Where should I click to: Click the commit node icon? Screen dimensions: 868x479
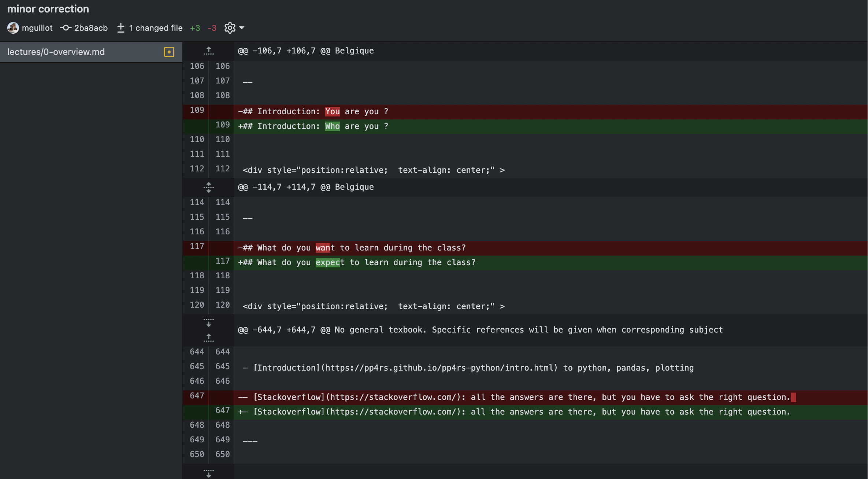pyautogui.click(x=66, y=28)
